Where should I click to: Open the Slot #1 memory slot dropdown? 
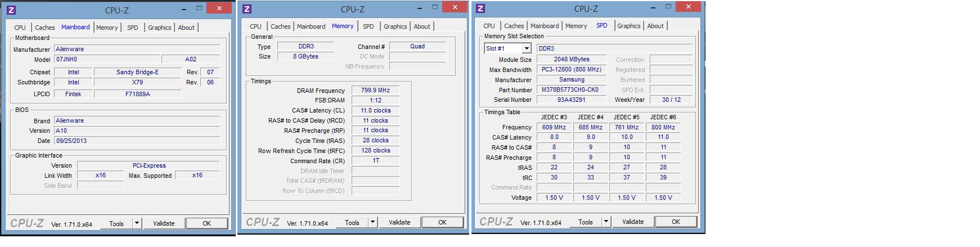click(527, 49)
